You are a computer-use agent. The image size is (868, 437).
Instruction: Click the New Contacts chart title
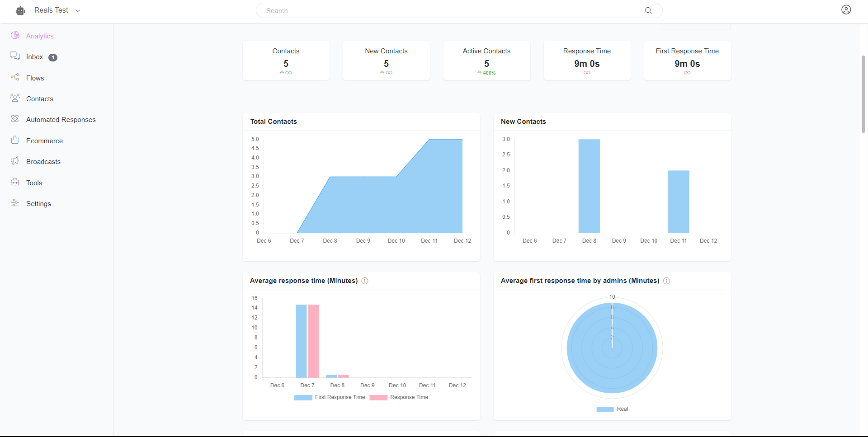click(x=524, y=122)
